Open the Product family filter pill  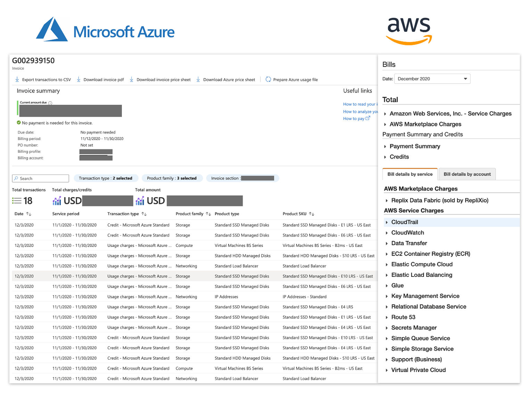pyautogui.click(x=172, y=178)
